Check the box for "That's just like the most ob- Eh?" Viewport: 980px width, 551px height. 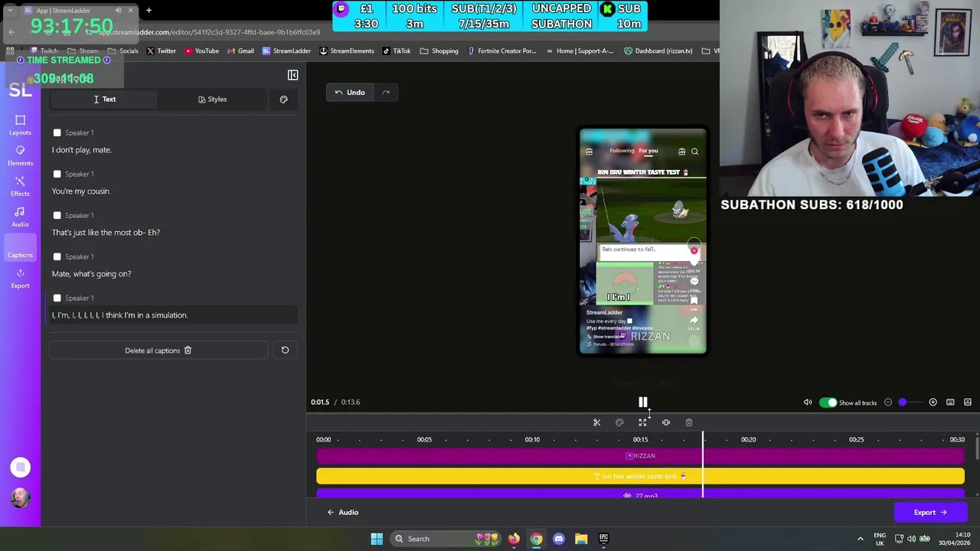(57, 216)
